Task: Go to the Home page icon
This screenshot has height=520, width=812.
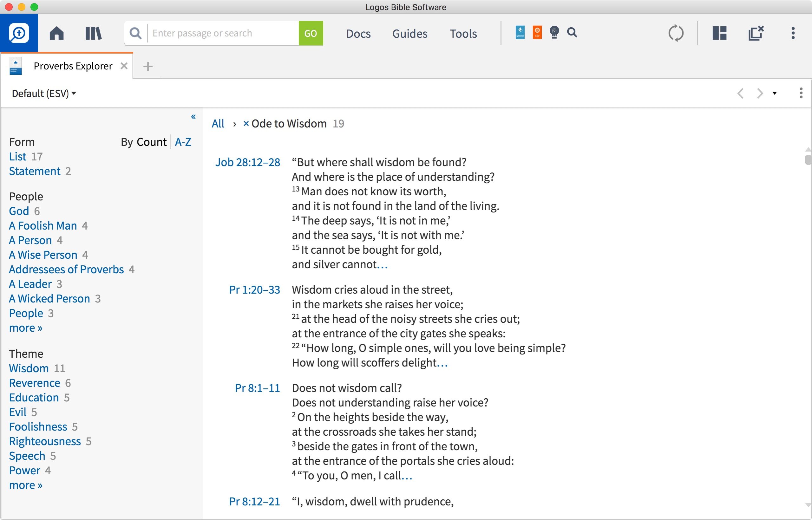Action: pos(56,33)
